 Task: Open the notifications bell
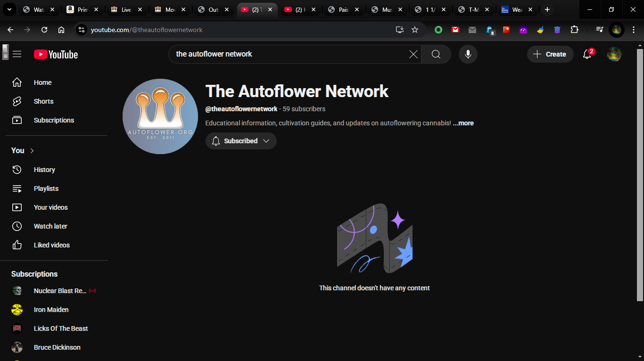click(x=587, y=54)
